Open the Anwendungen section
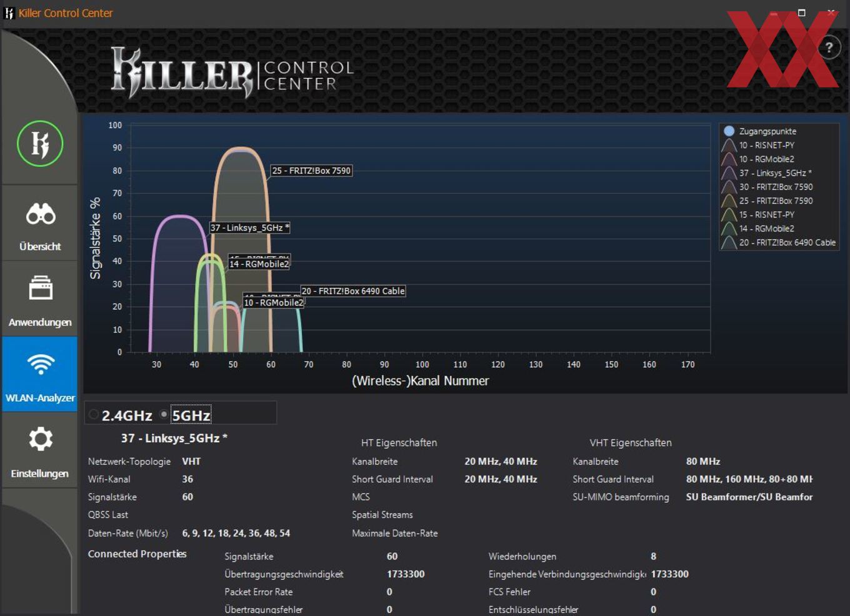 40,299
